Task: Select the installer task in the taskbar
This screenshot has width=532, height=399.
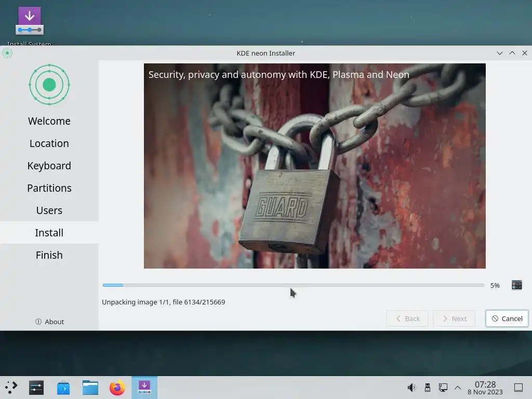Action: tap(144, 388)
